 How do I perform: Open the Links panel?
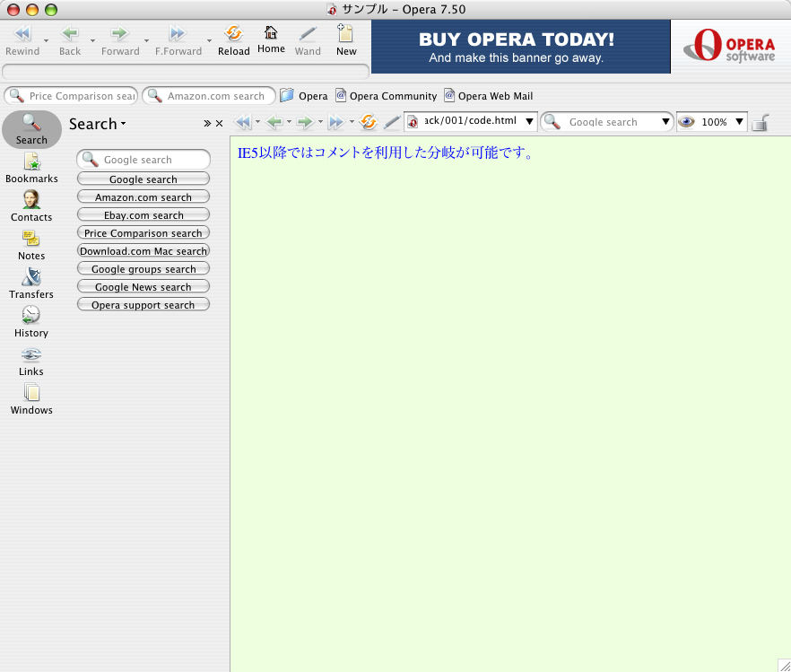pos(31,360)
